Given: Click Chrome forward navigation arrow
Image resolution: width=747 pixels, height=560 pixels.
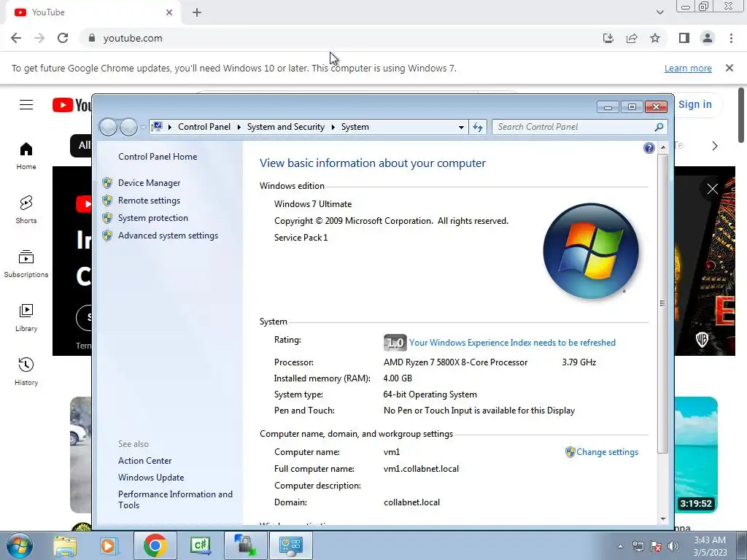Looking at the screenshot, I should pyautogui.click(x=39, y=38).
